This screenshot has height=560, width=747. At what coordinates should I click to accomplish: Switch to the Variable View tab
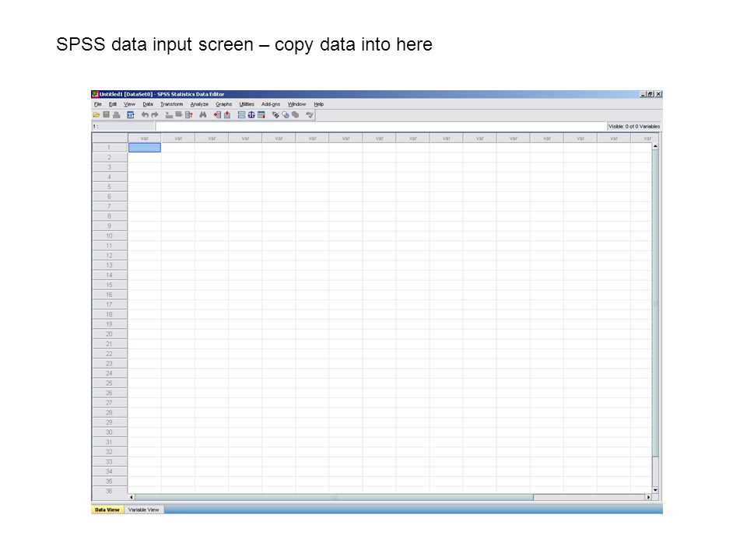(x=143, y=509)
